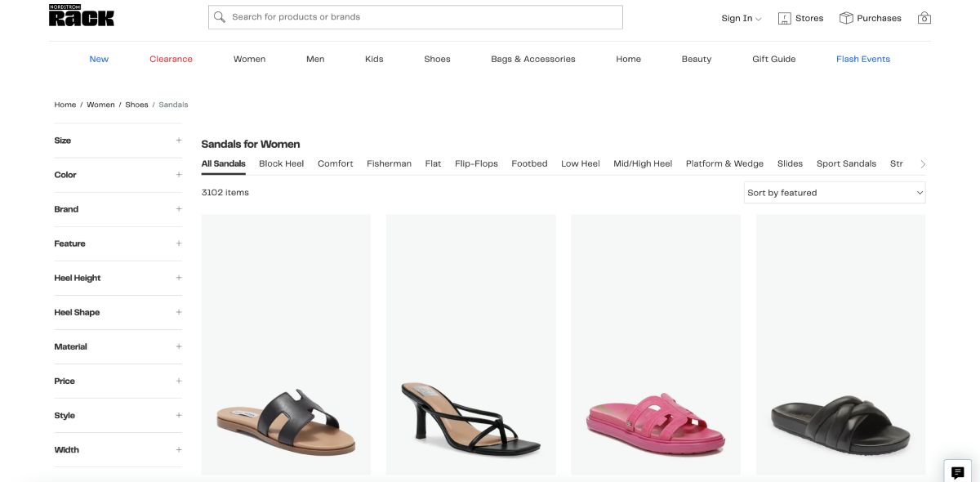Open the Clearance menu item
The height and width of the screenshot is (482, 980).
tap(171, 59)
